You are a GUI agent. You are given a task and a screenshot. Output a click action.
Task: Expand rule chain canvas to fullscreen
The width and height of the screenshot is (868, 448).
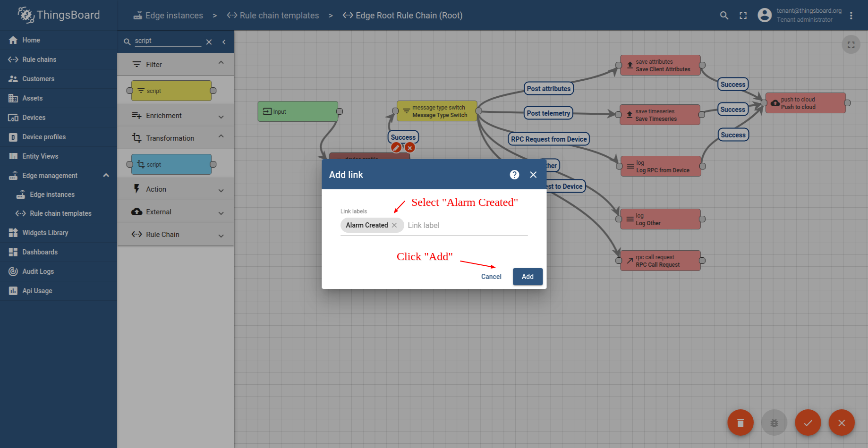[851, 45]
